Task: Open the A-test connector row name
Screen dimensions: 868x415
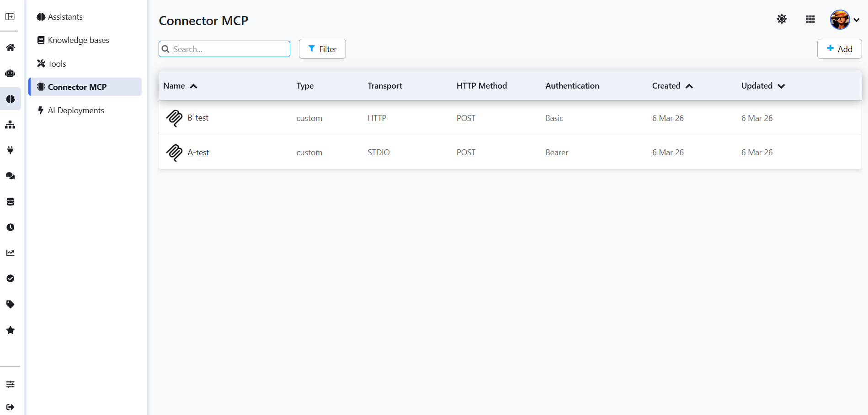Action: (198, 152)
